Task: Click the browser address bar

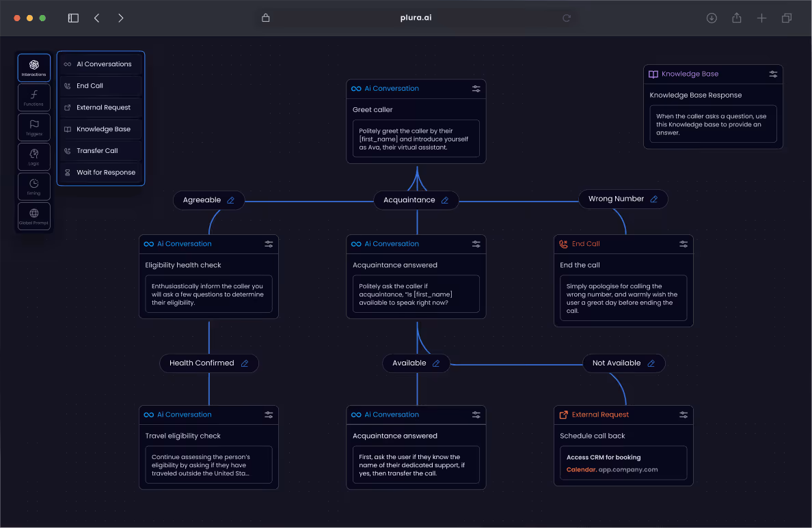Action: [416, 18]
